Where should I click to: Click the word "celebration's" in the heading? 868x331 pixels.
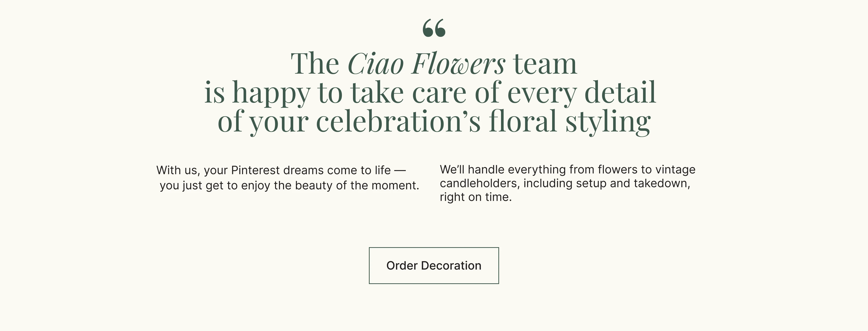pyautogui.click(x=398, y=122)
